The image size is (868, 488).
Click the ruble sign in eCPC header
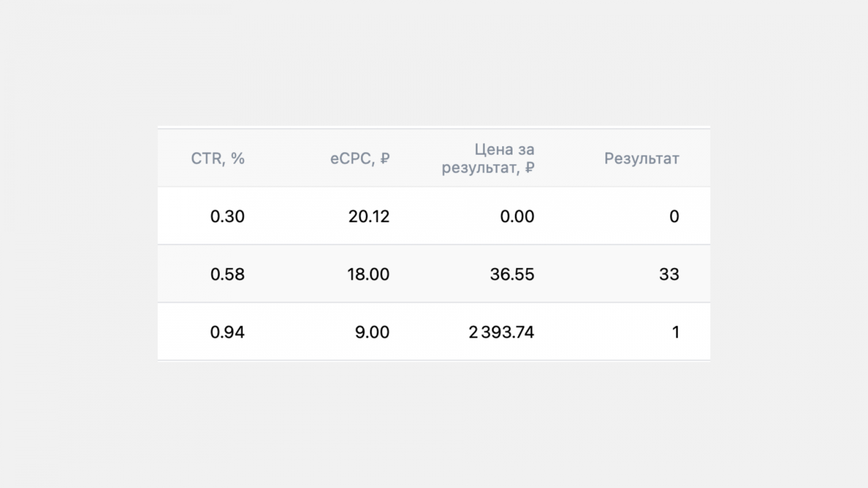point(385,158)
